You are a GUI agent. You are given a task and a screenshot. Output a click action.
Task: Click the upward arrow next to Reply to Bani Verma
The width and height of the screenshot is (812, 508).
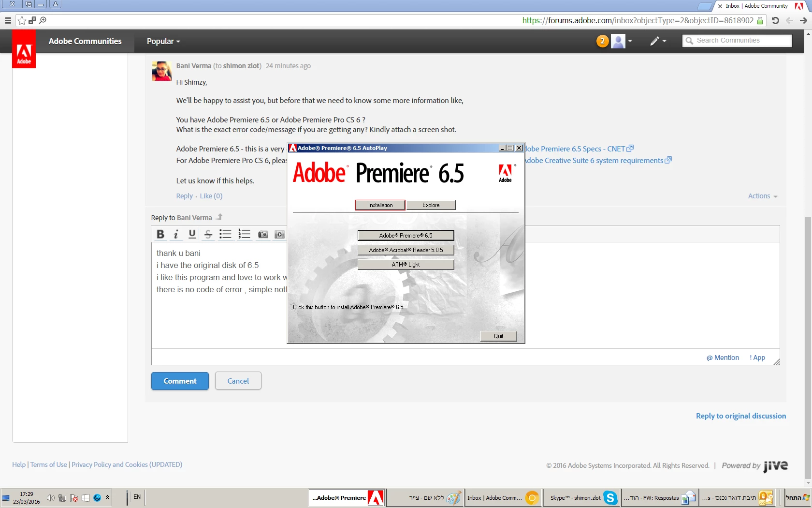(x=219, y=217)
